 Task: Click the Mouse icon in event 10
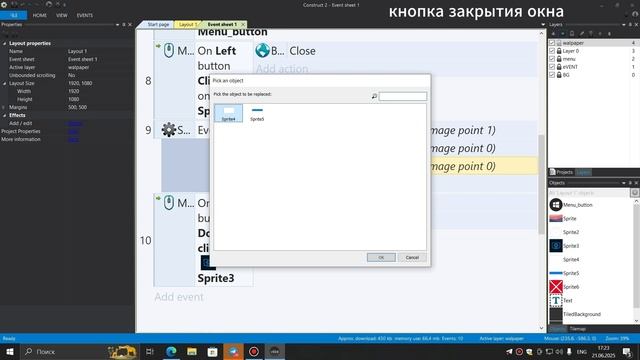pos(169,202)
